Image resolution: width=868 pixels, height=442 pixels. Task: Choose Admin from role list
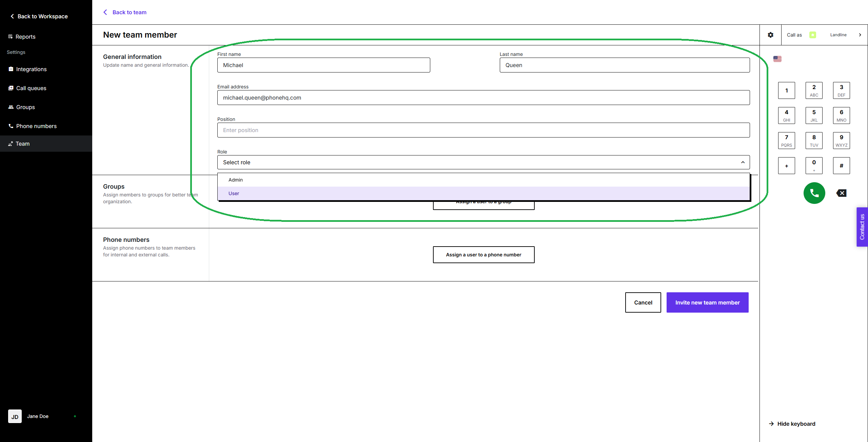(x=236, y=180)
